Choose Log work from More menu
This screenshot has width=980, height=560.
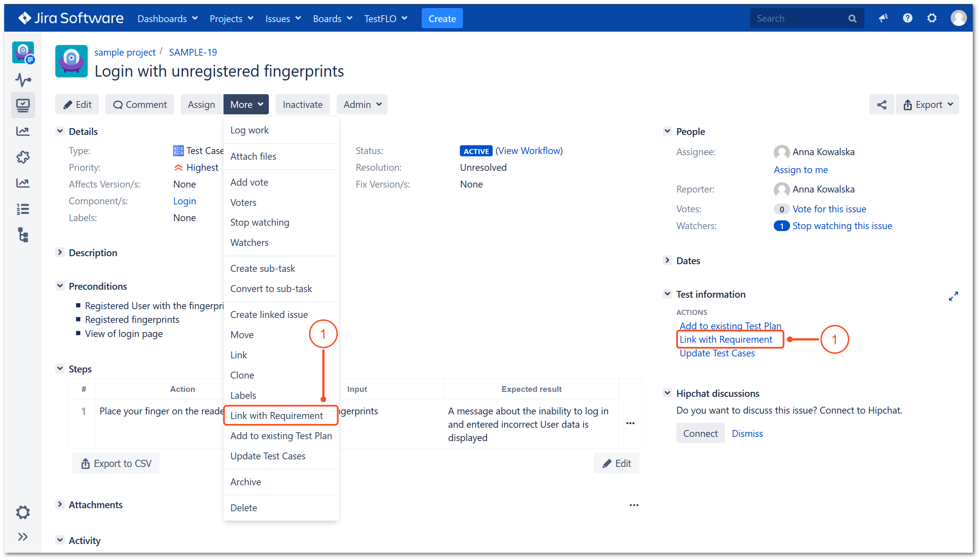tap(281, 130)
